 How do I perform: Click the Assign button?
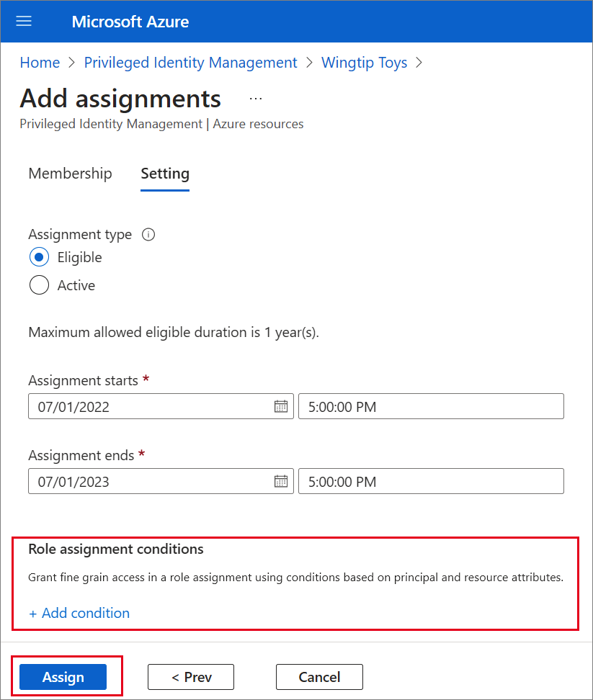coord(63,676)
